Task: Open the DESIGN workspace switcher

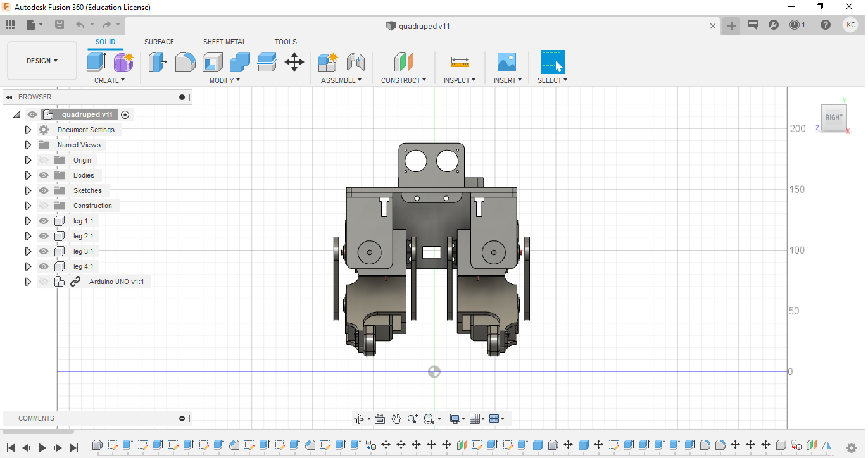Action: pos(42,61)
